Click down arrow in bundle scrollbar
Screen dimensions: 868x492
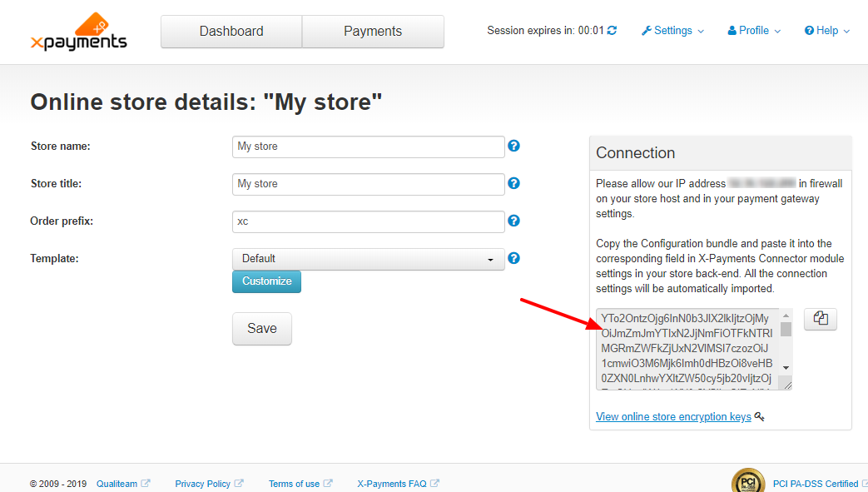click(786, 368)
